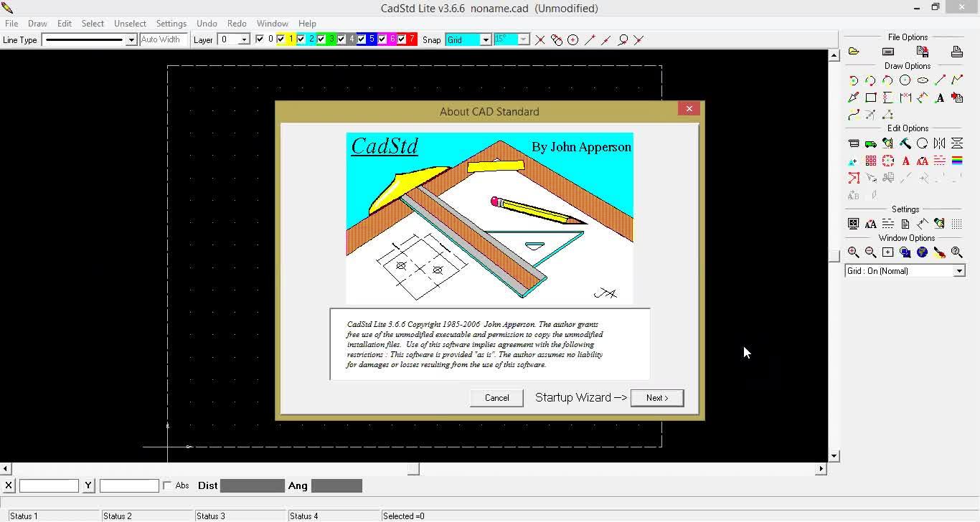Select the Rectangle draw tool
The width and height of the screenshot is (980, 522).
pyautogui.click(x=871, y=98)
